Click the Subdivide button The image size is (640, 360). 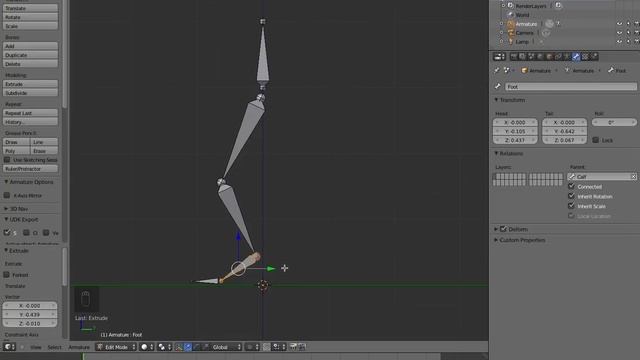pos(30,93)
